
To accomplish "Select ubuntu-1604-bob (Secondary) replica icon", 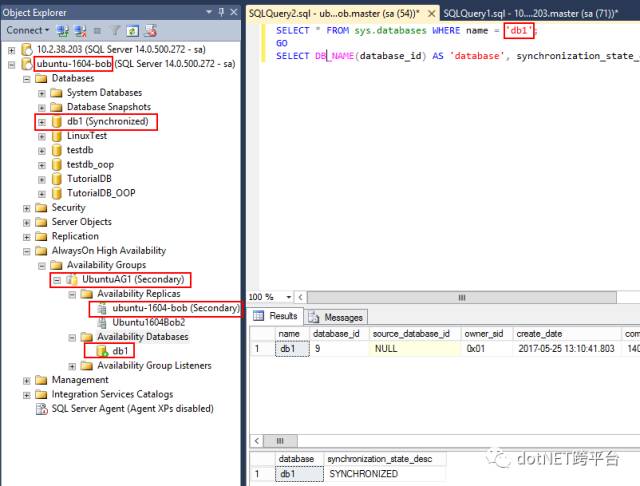I will pyautogui.click(x=102, y=308).
